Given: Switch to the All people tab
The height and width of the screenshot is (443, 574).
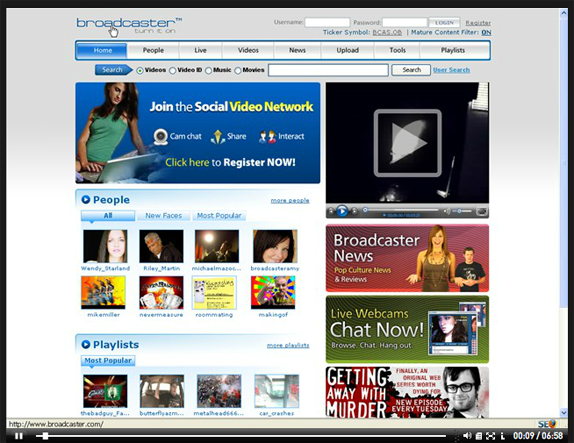Looking at the screenshot, I should pos(108,216).
